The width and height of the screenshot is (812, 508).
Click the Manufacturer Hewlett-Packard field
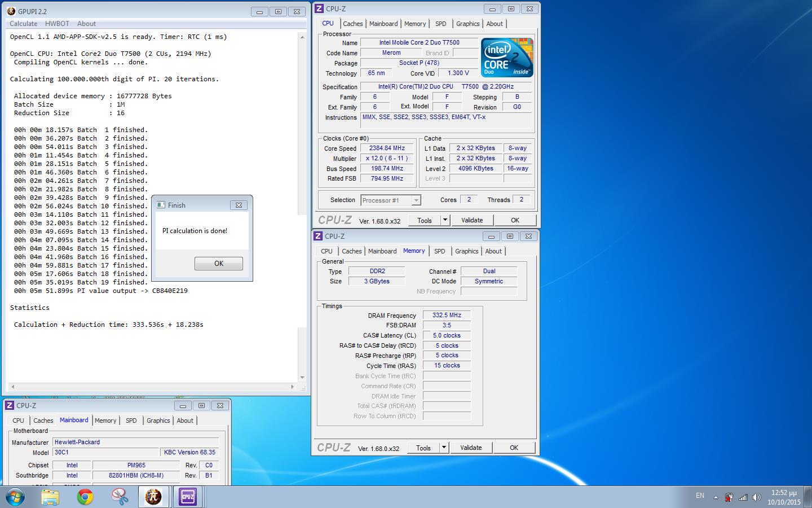point(135,442)
